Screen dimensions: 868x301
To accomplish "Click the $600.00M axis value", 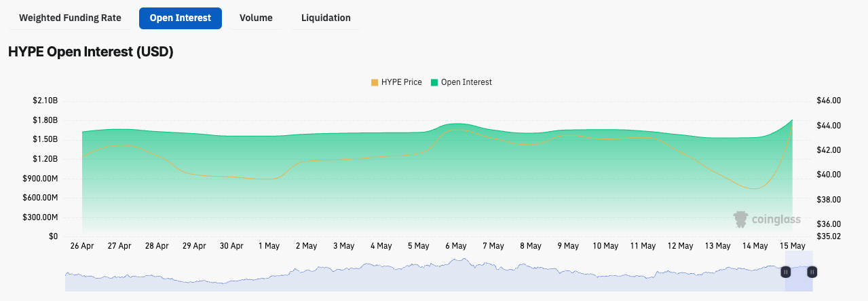I will [x=41, y=198].
